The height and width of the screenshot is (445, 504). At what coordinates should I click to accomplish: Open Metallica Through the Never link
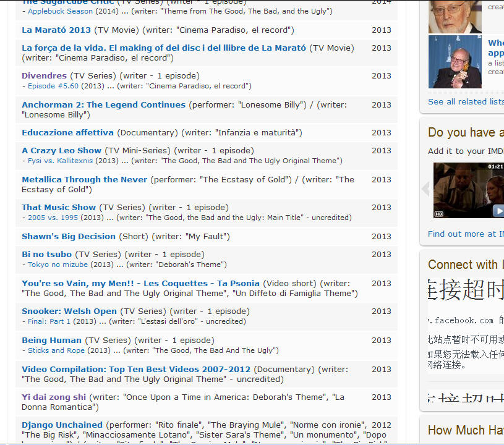point(84,180)
